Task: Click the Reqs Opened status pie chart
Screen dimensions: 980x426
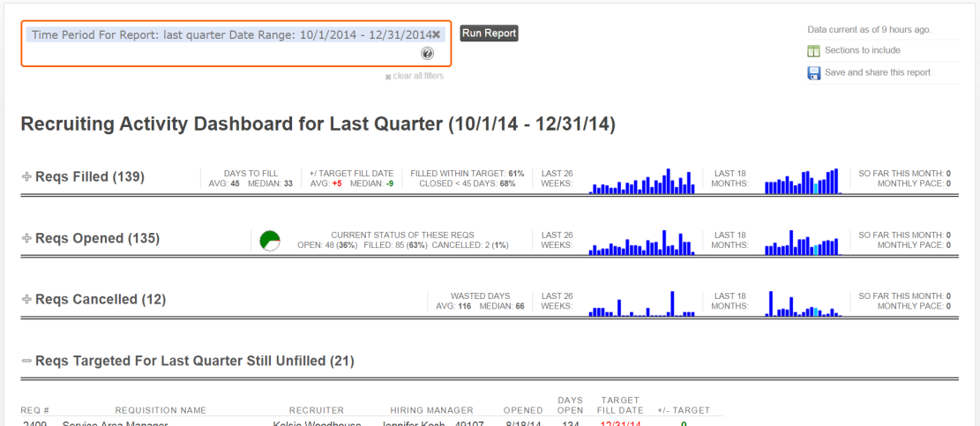Action: tap(270, 241)
